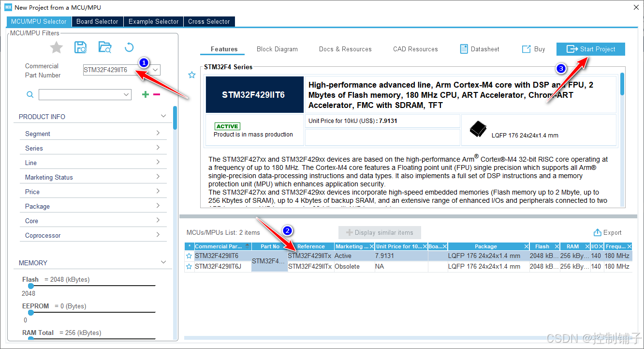Click the pink minus remove-filter icon

tap(157, 94)
